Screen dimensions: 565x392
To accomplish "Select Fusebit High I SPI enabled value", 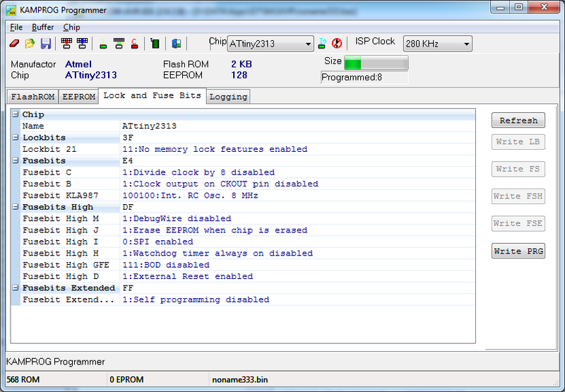I will [297, 242].
